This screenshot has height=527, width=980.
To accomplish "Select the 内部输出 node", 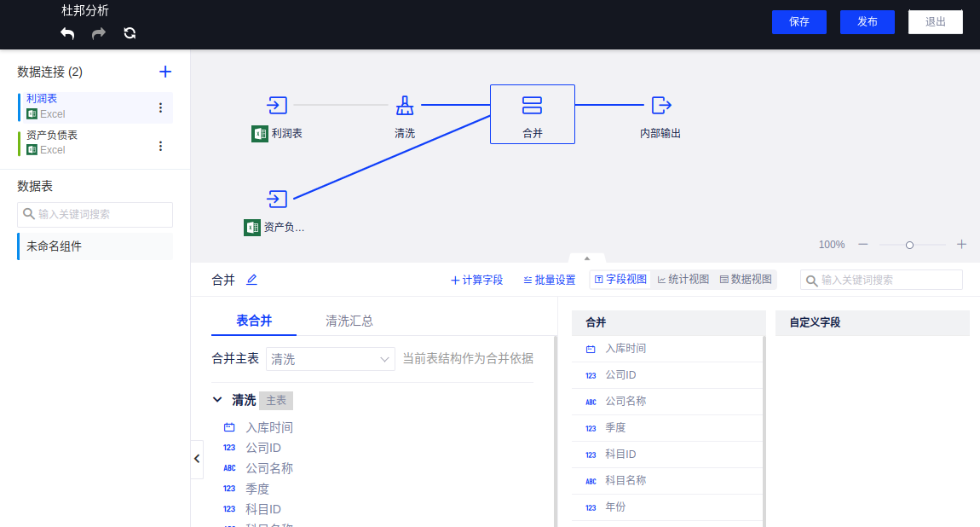I will click(x=660, y=106).
